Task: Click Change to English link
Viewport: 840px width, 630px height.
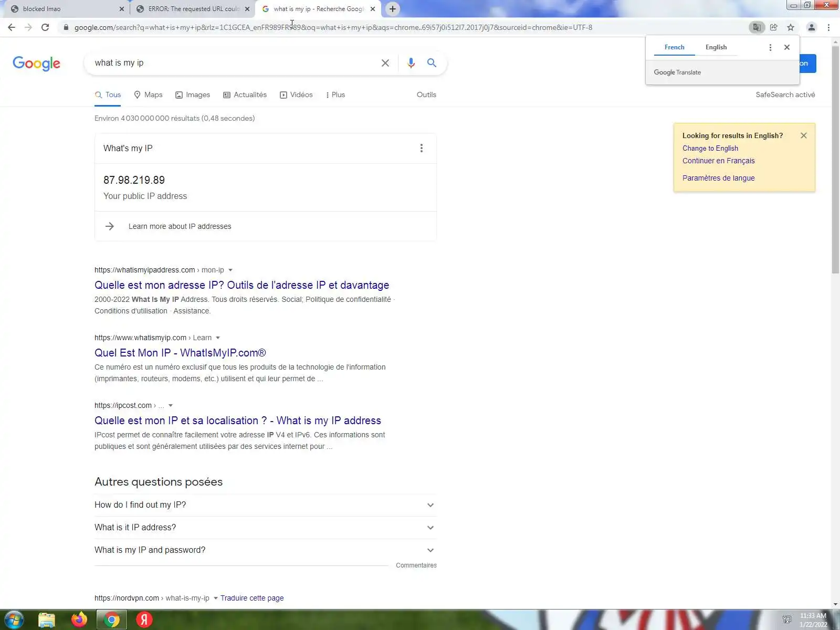Action: (710, 149)
